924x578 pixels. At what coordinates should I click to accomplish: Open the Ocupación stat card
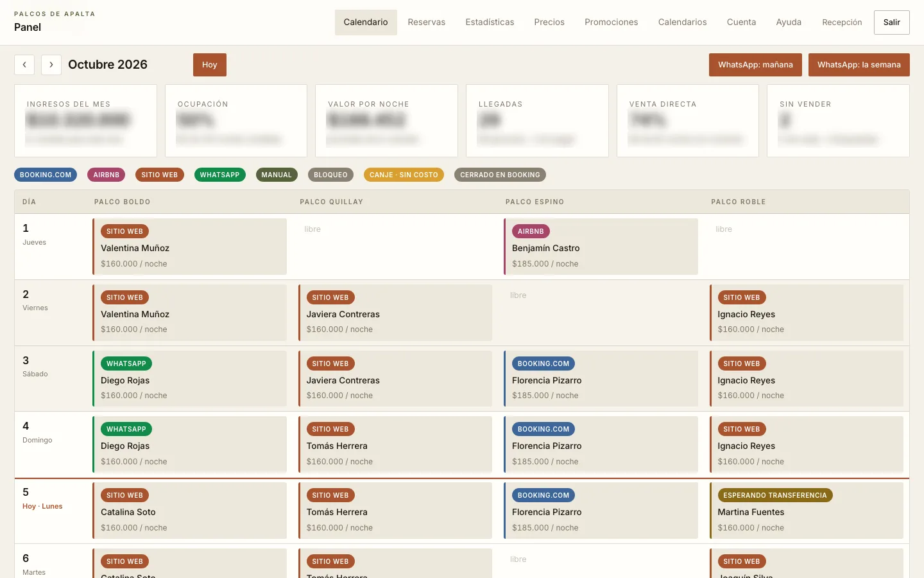pyautogui.click(x=236, y=121)
